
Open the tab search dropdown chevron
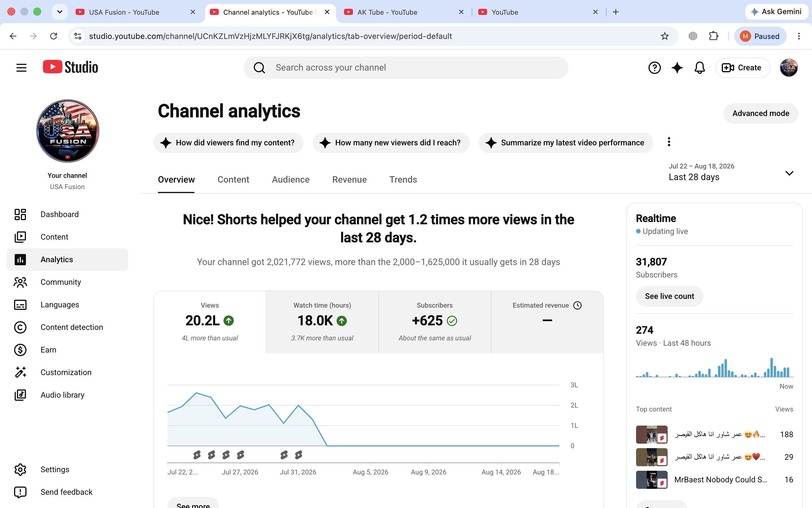tap(60, 12)
